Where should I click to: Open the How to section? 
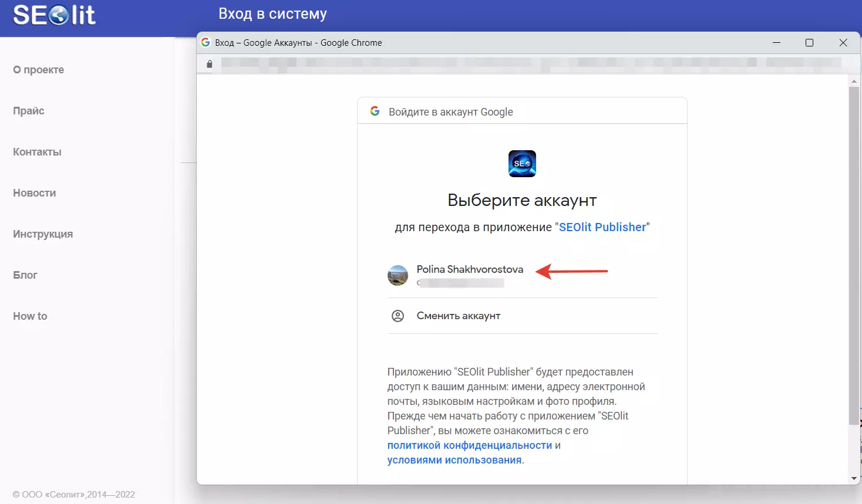[30, 316]
